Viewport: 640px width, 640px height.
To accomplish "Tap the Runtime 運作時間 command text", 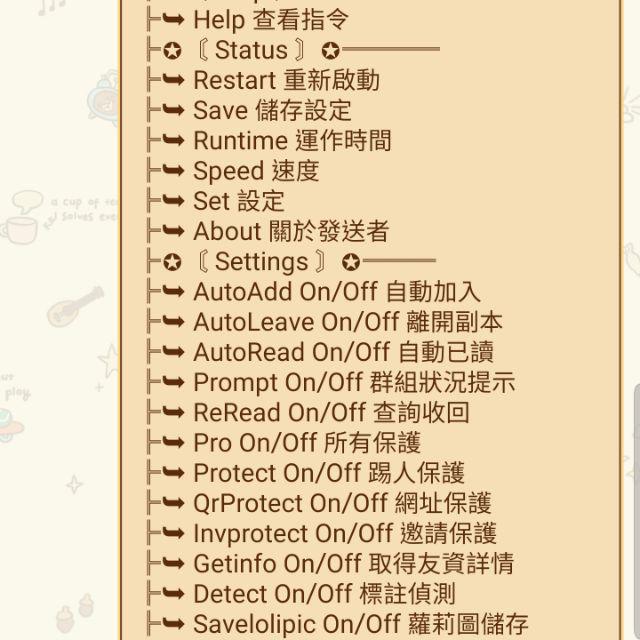I will pyautogui.click(x=292, y=141).
